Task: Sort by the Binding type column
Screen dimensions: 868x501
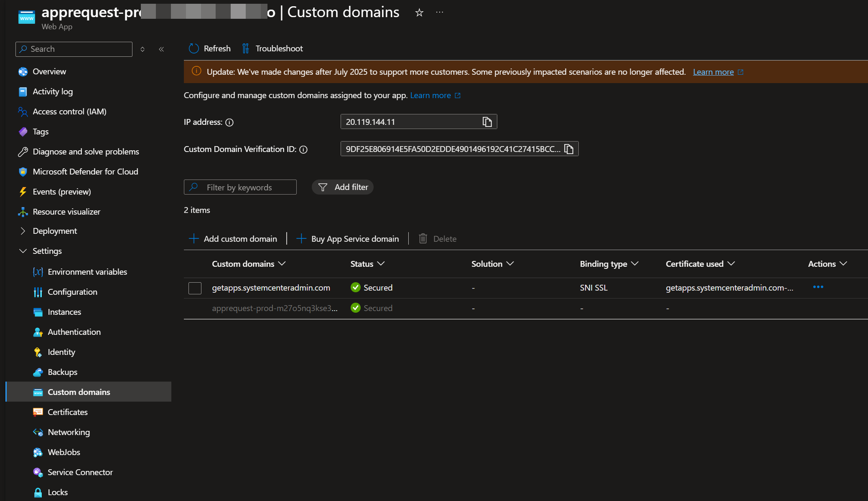Action: tap(609, 264)
